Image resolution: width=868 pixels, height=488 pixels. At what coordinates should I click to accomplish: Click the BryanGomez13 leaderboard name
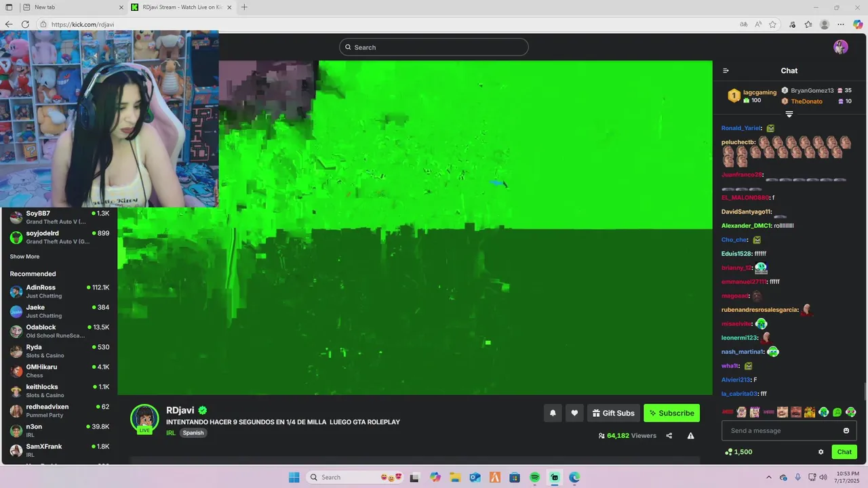812,90
